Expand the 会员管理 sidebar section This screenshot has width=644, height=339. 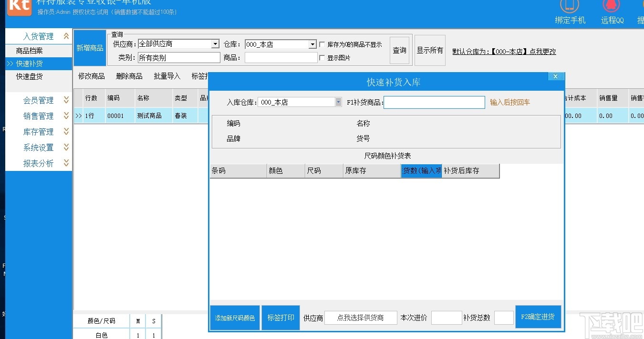[38, 100]
